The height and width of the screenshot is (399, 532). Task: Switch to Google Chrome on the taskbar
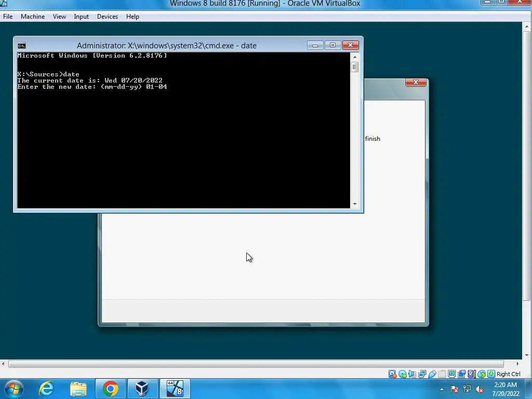click(111, 389)
